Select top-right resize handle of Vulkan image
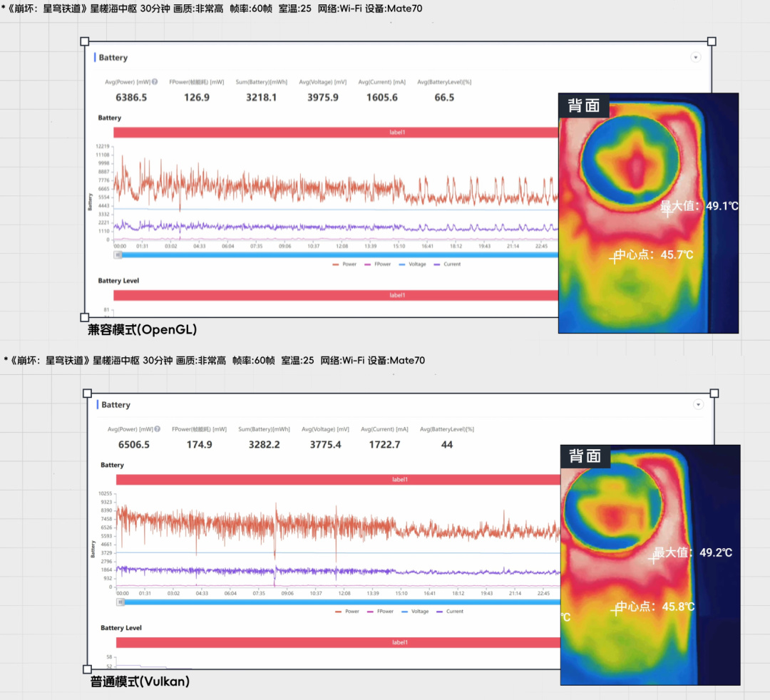The width and height of the screenshot is (770, 700). 714,393
